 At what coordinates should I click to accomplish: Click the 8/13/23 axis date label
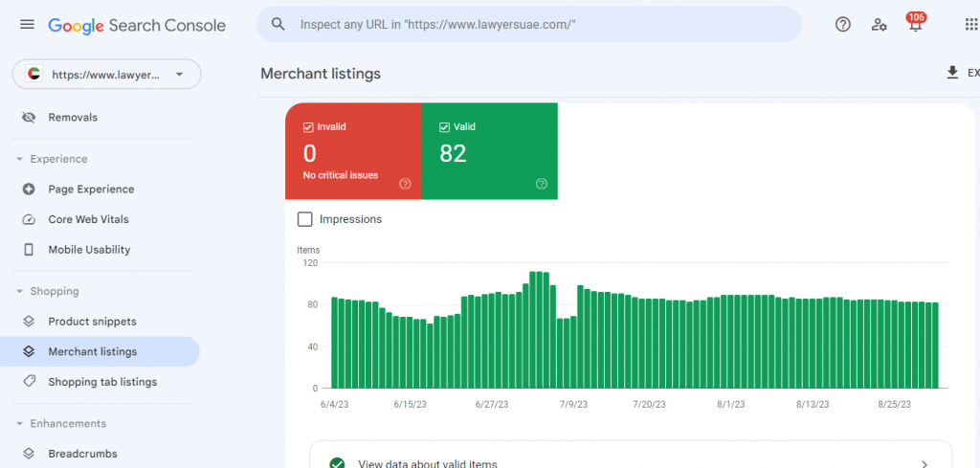pyautogui.click(x=813, y=405)
